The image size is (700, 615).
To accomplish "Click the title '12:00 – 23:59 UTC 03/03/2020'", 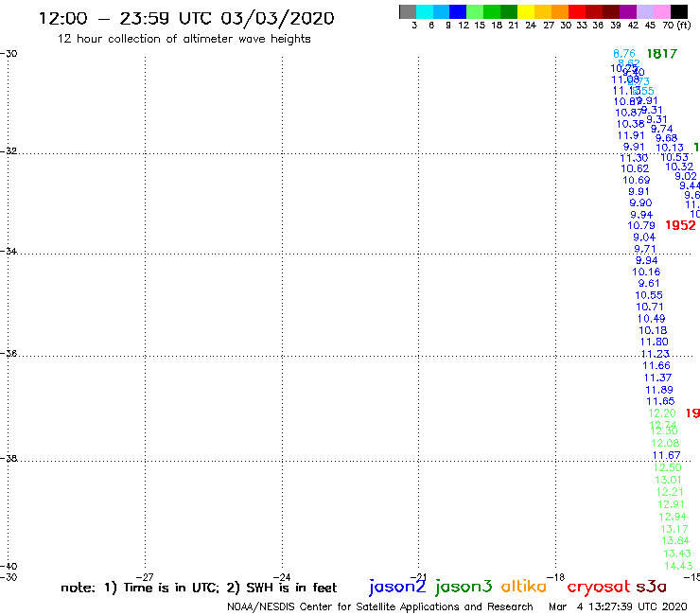I will (x=186, y=18).
